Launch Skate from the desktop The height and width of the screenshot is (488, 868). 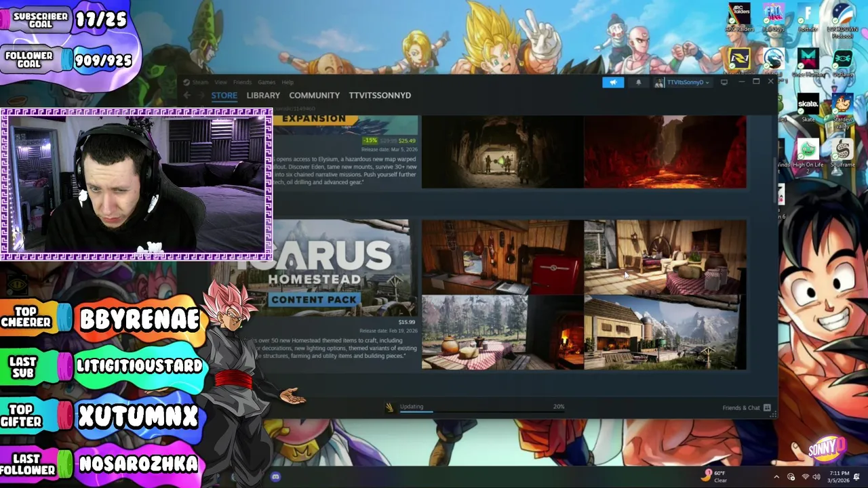(x=808, y=107)
